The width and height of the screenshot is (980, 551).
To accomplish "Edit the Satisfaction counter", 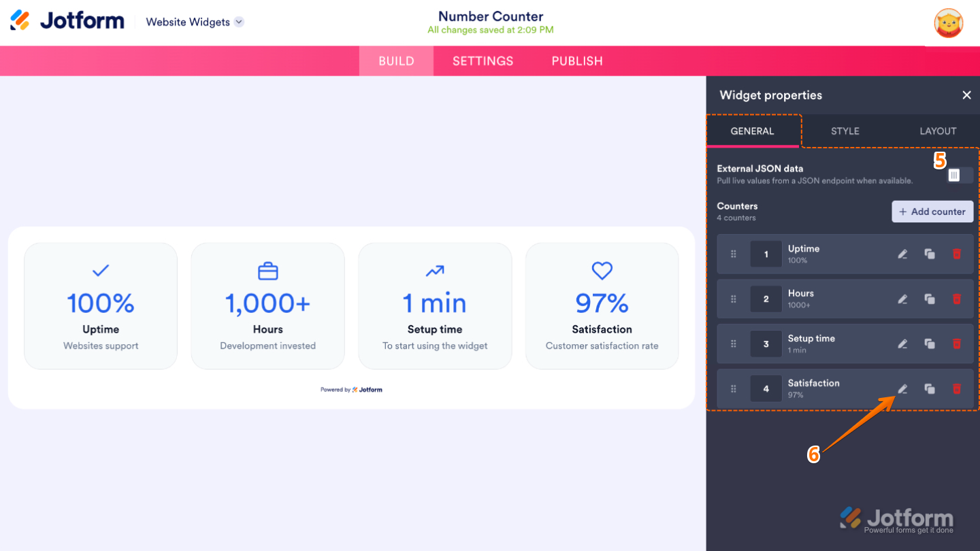I will [902, 389].
